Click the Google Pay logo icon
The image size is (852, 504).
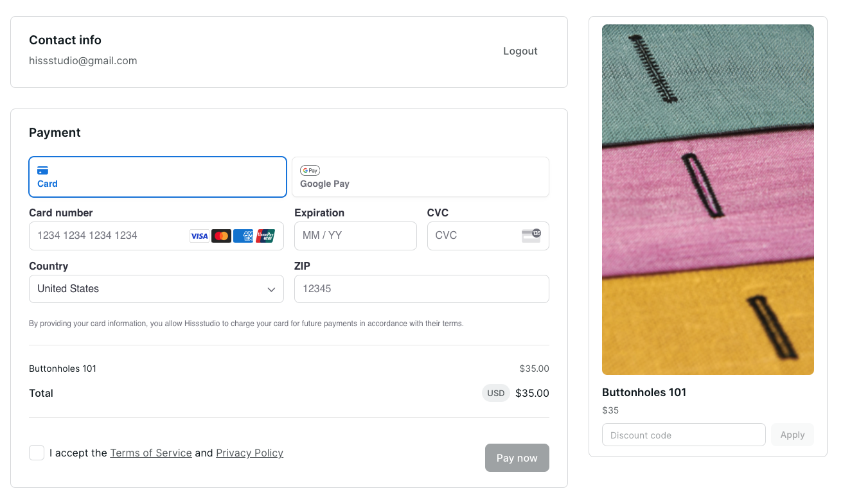coord(310,170)
